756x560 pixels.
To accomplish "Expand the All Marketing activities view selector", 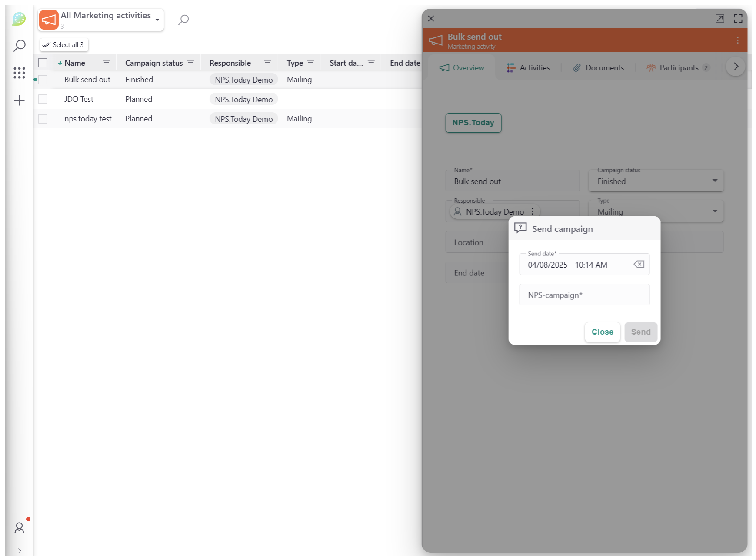I will 157,20.
